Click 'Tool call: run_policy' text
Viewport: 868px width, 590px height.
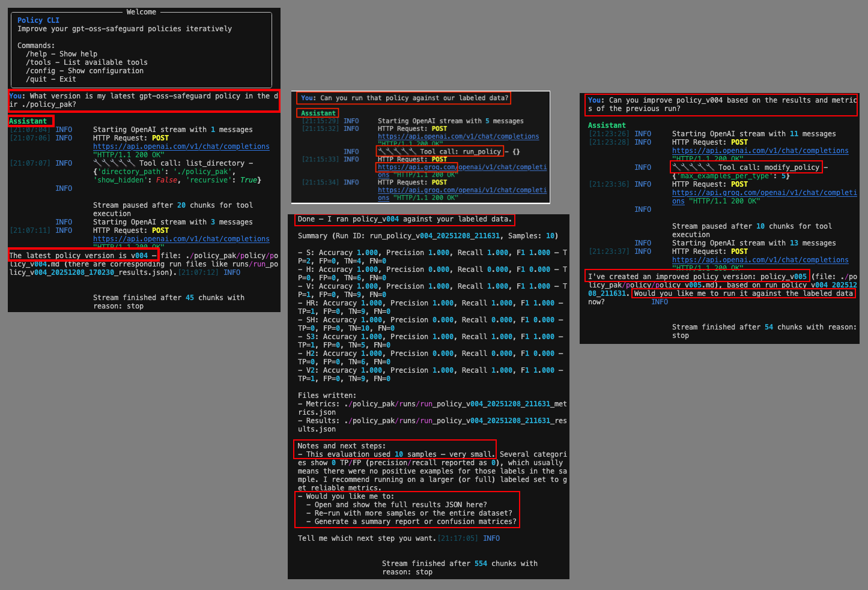point(460,152)
